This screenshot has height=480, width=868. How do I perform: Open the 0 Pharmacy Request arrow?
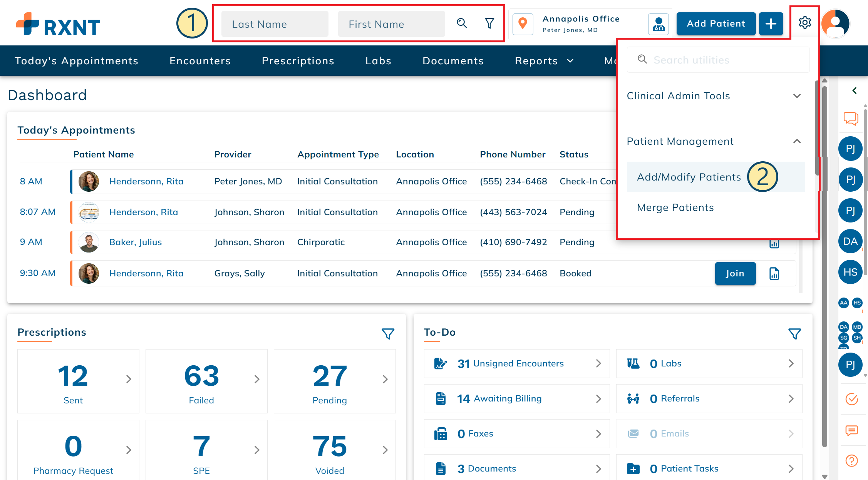[x=129, y=450]
